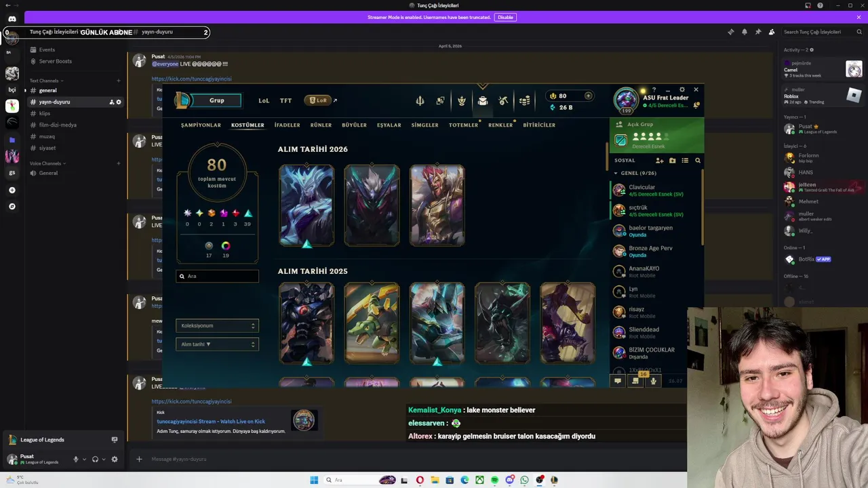Screen dimensions: 868x488
Task: Click the add attachment plus in message box
Action: tap(139, 459)
